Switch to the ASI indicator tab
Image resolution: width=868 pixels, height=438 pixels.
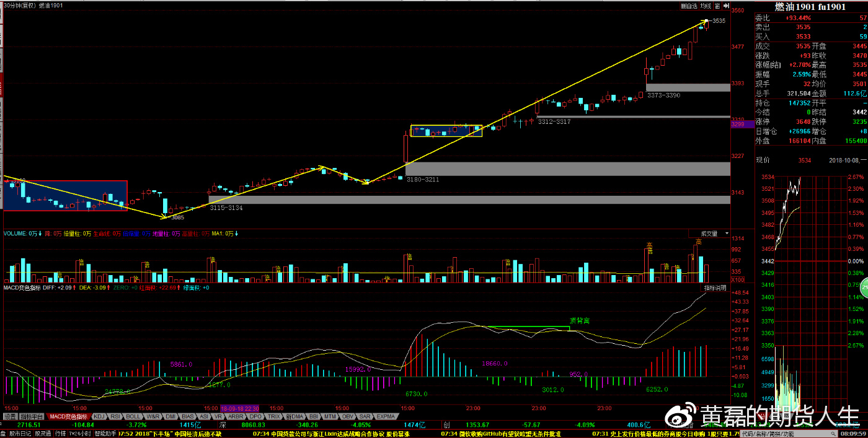point(204,416)
